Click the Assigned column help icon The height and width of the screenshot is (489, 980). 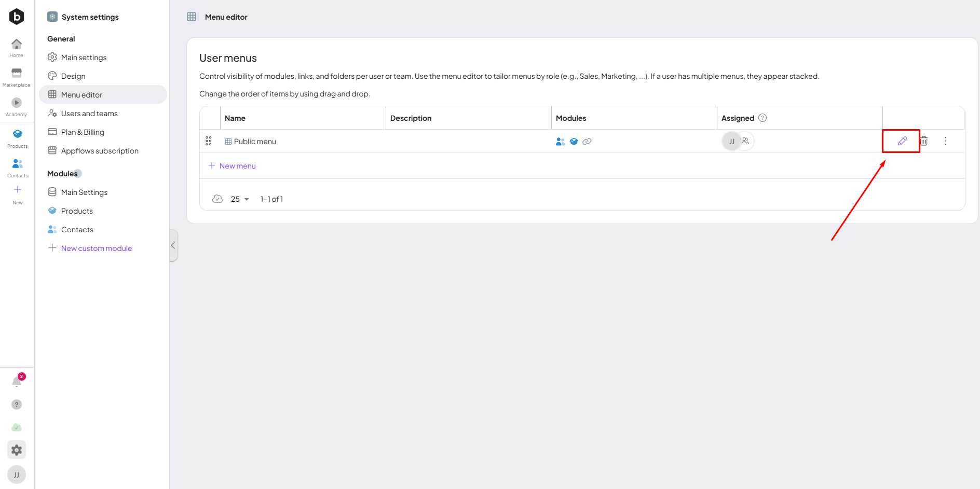click(763, 118)
